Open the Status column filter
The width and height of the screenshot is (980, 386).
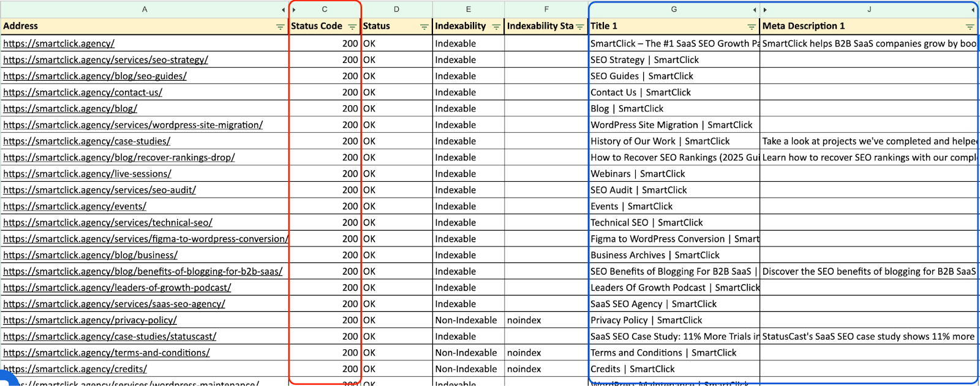(x=424, y=27)
